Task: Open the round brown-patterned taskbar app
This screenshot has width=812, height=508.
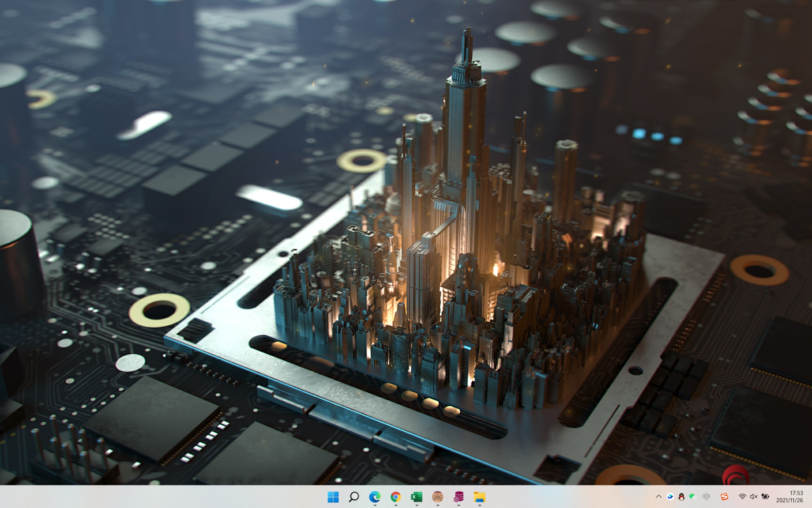Action: click(437, 497)
